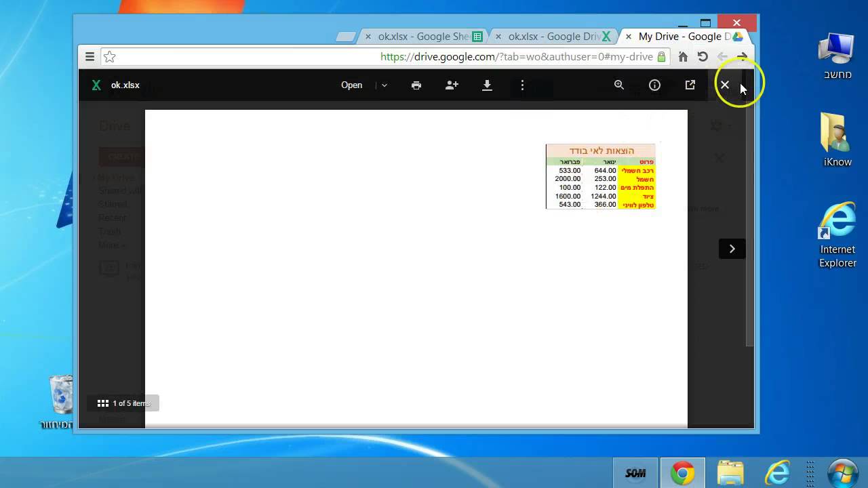
Task: Click the zoom magnifier icon
Action: pos(619,85)
